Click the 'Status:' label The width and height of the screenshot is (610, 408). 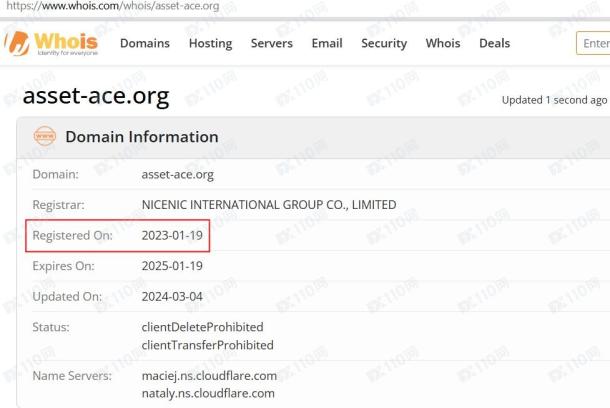click(x=51, y=327)
